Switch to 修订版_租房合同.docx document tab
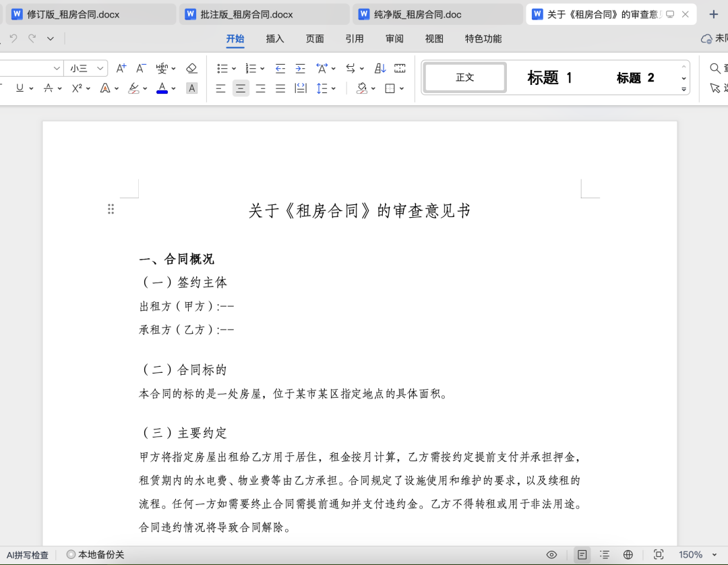Viewport: 728px width, 565px height. pyautogui.click(x=91, y=14)
